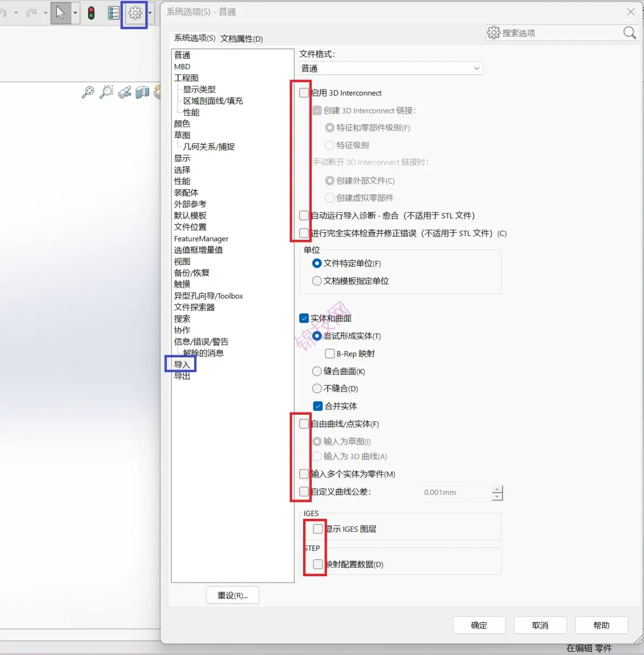Click the 帮助 button
Screen dimensions: 644x655
tap(601, 625)
